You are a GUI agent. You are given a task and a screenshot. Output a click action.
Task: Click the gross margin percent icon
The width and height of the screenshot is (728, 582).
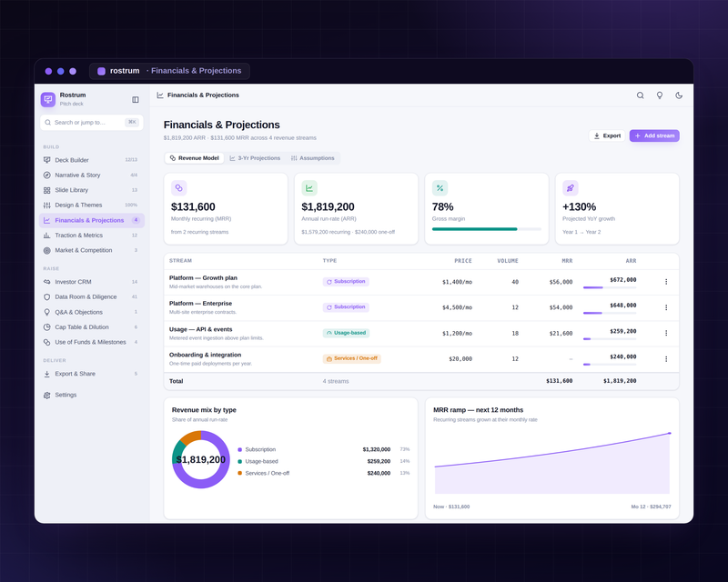(x=440, y=188)
